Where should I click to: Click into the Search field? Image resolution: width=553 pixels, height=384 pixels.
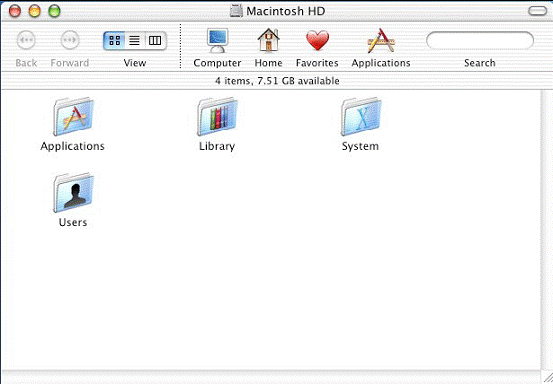[x=480, y=40]
